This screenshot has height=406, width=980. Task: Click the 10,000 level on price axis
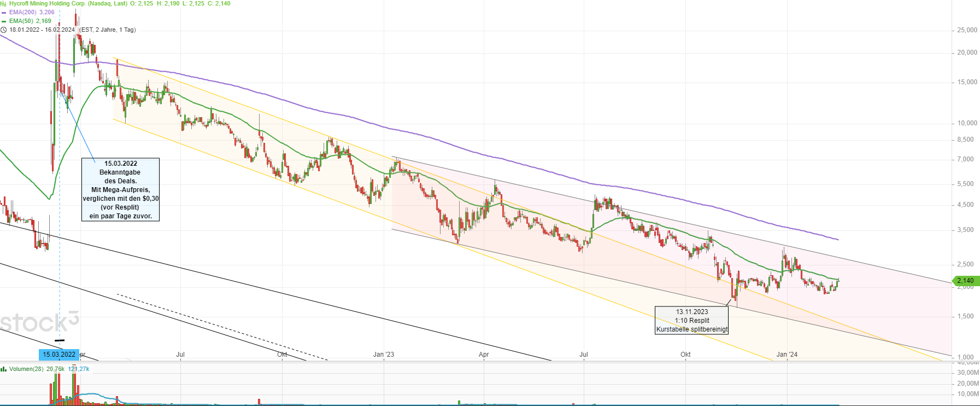pyautogui.click(x=967, y=123)
